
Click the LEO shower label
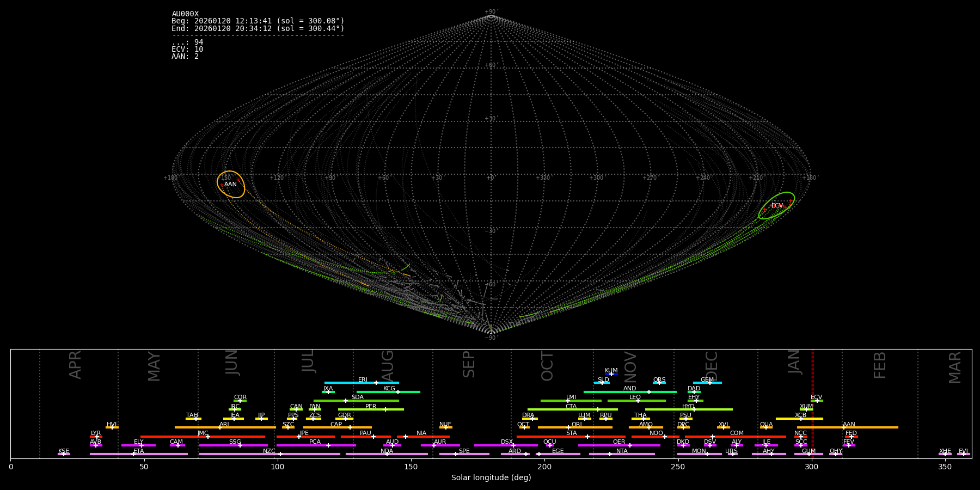coord(635,397)
